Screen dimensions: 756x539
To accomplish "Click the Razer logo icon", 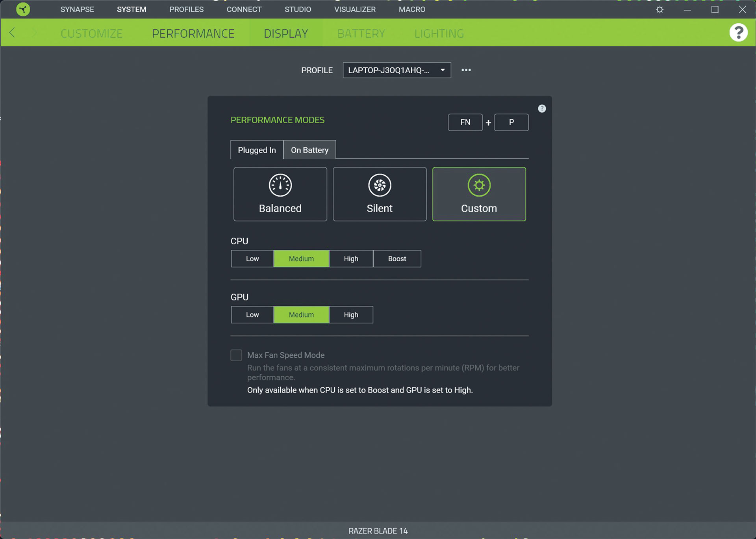I will [23, 9].
